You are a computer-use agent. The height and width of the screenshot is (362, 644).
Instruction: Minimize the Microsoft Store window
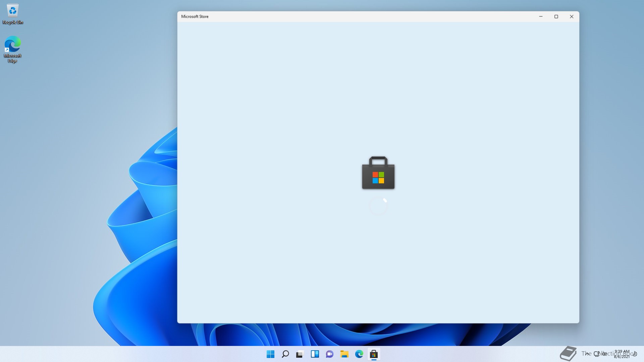(x=541, y=16)
